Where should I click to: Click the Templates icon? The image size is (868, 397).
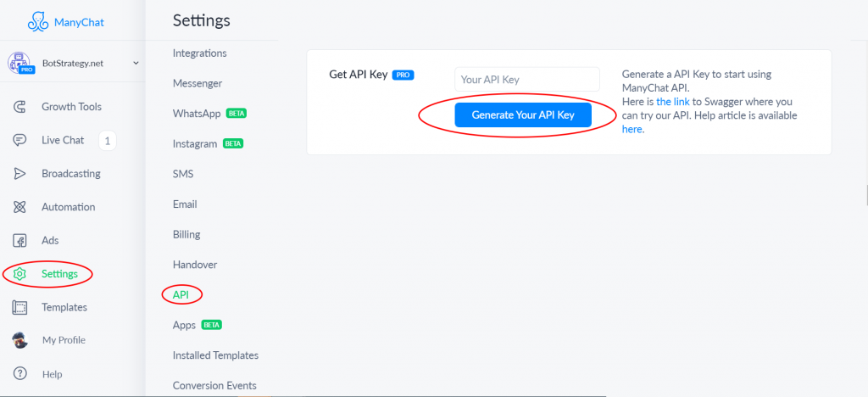click(x=20, y=307)
